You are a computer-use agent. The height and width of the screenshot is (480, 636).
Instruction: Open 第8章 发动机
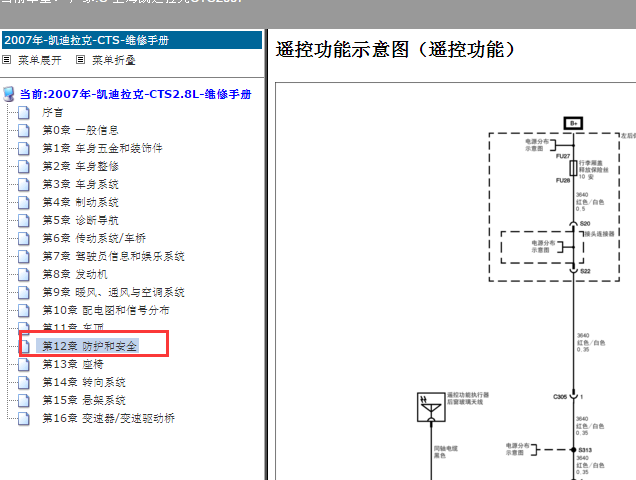(75, 274)
